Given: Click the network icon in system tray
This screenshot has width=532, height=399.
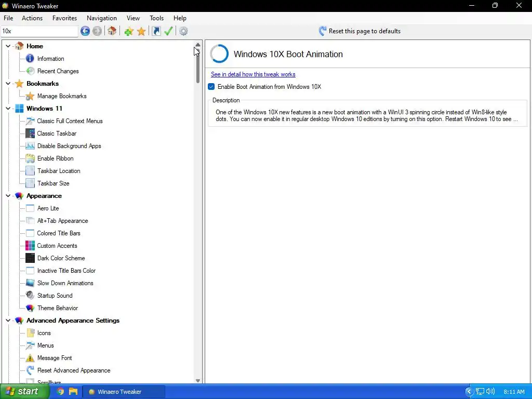Looking at the screenshot, I should [x=480, y=392].
